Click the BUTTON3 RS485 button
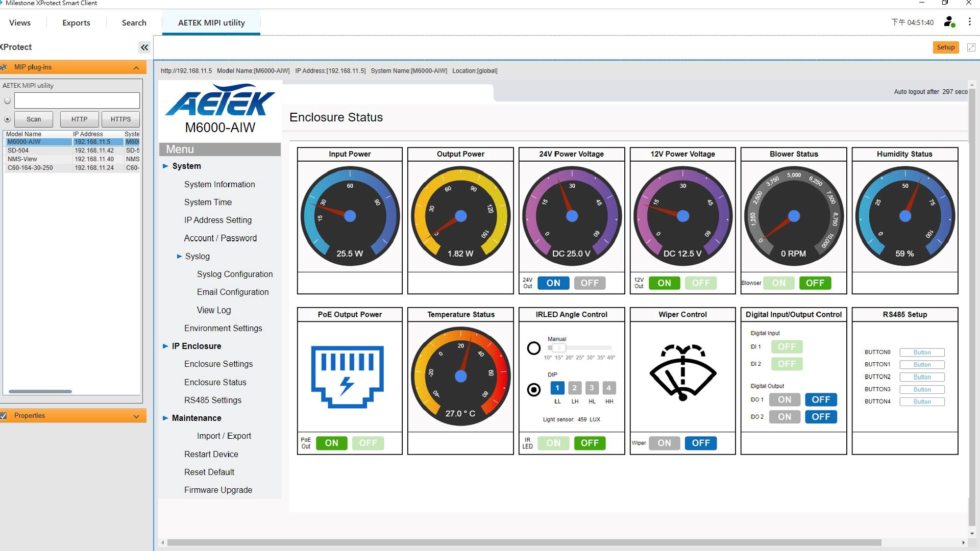 922,389
